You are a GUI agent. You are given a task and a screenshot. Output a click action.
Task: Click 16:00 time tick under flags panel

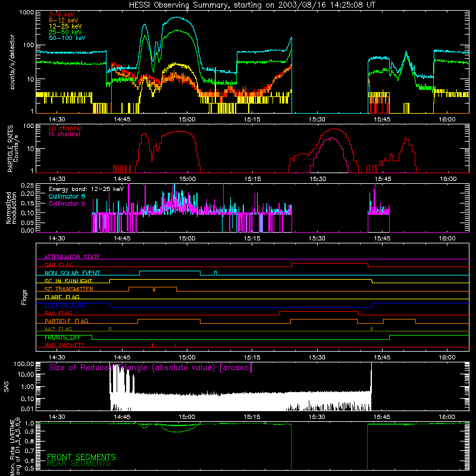[x=447, y=358]
